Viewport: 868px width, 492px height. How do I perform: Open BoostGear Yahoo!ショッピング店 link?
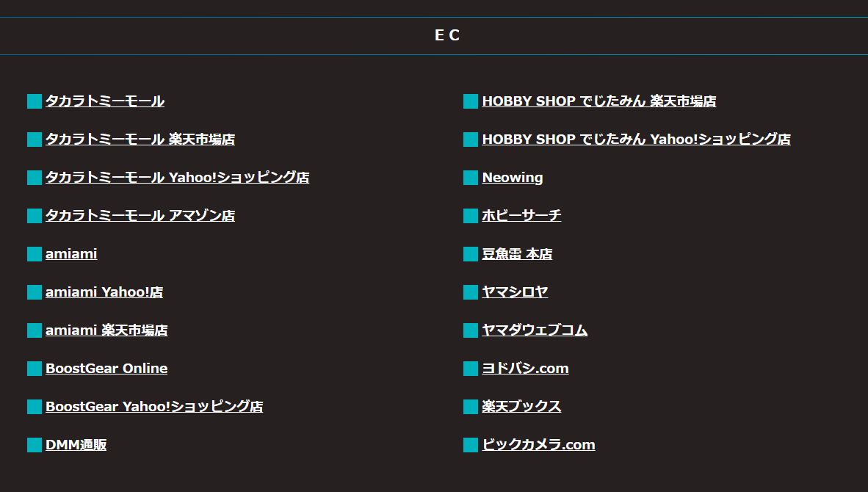tap(154, 407)
